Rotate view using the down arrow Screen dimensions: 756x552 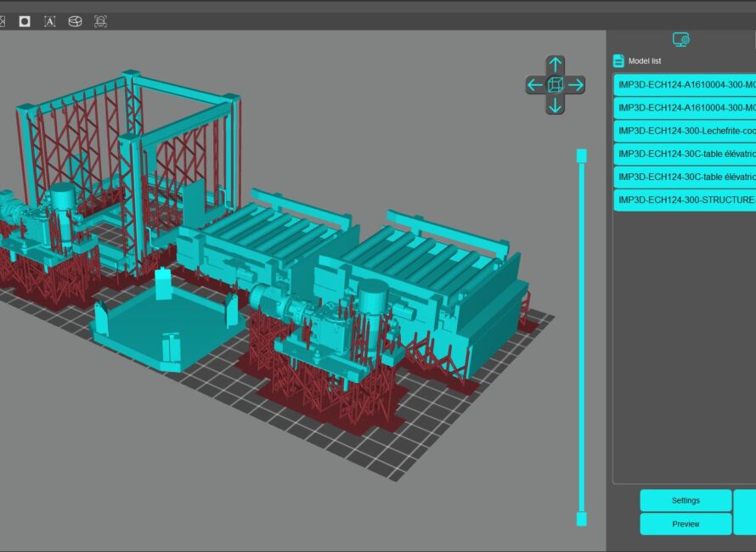click(x=555, y=104)
